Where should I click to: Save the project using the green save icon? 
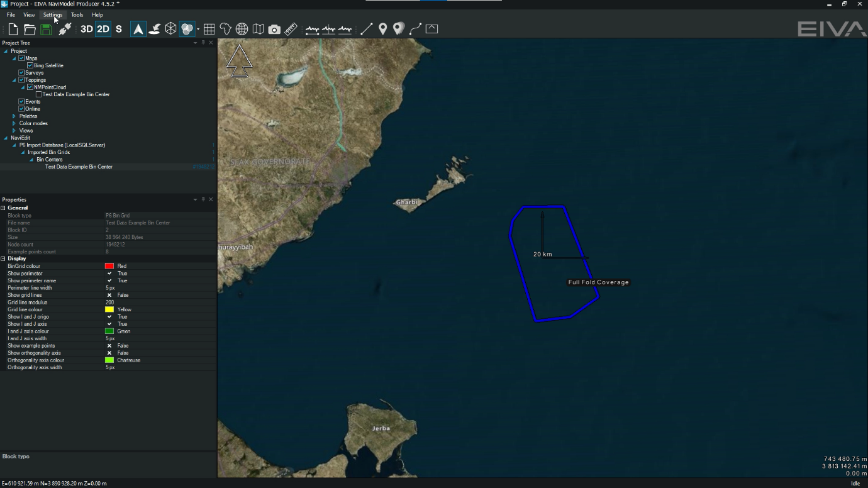tap(46, 28)
